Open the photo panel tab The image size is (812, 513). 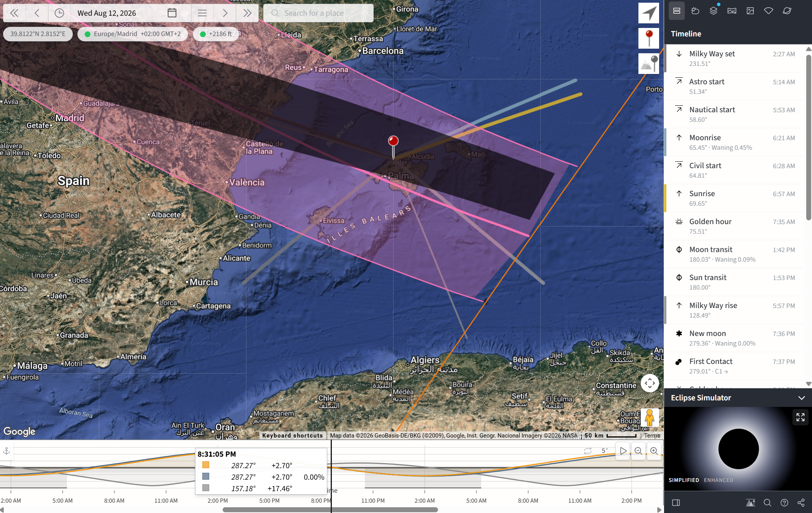pos(750,11)
